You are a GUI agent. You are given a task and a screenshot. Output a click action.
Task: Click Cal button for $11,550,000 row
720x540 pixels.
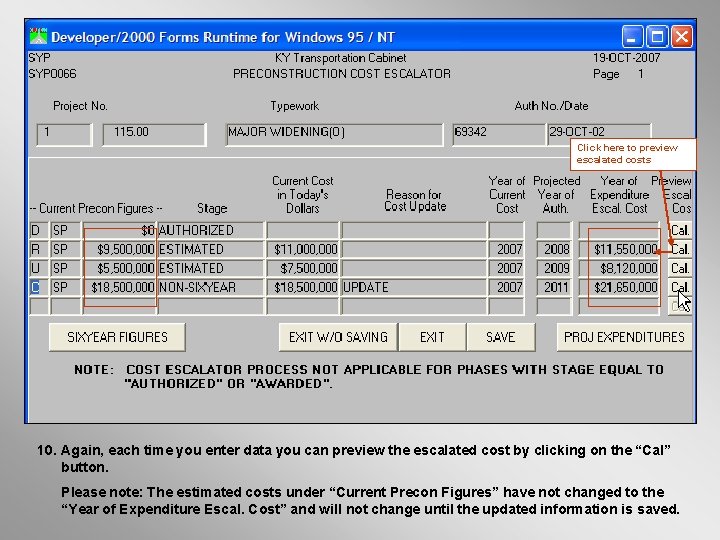click(680, 249)
